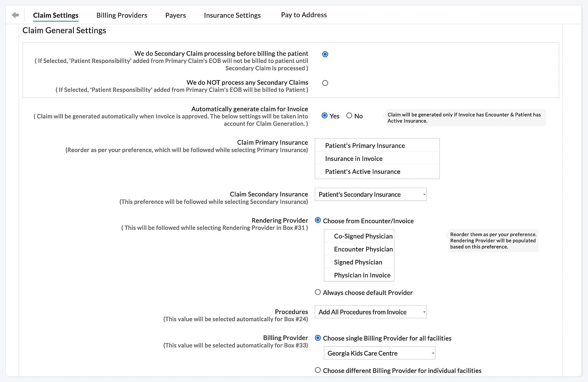This screenshot has height=382, width=588.
Task: Click 'Insurance in Invoice' list entry
Action: click(x=353, y=158)
